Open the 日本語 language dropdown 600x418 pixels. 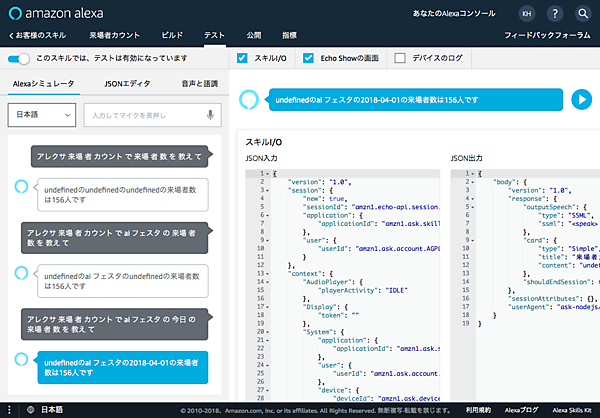coord(40,115)
